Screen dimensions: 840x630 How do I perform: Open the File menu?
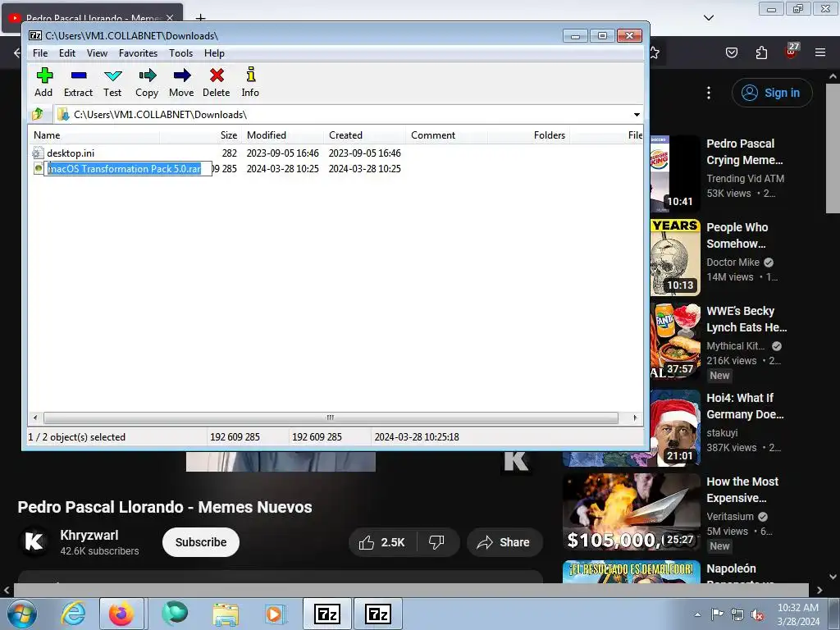tap(40, 53)
